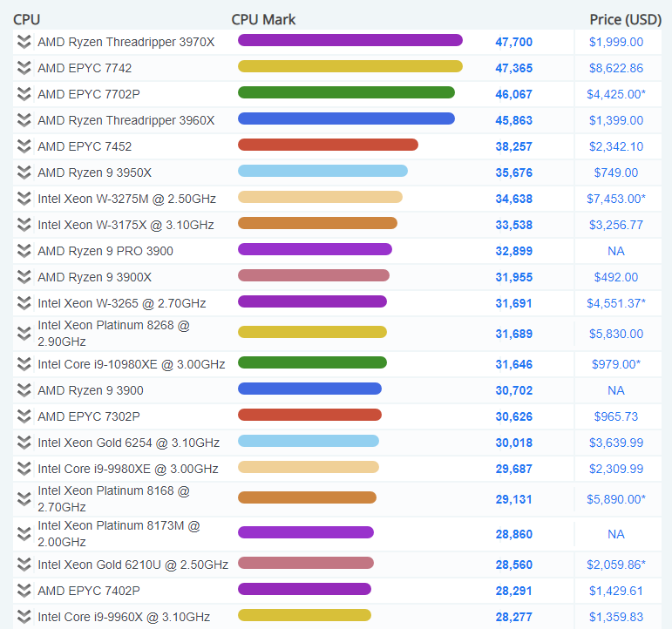Expand chevron for Intel Core i9-10980XE
672x629 pixels.
pos(24,364)
